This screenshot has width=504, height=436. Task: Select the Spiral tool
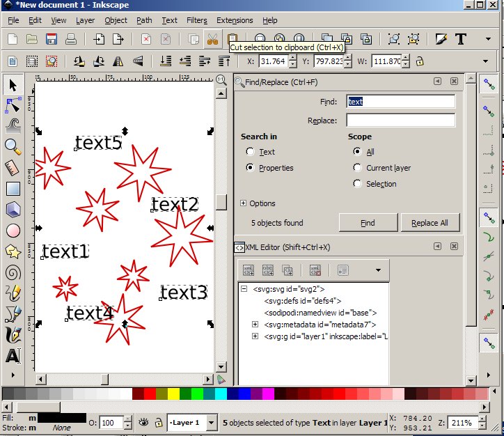click(x=13, y=272)
